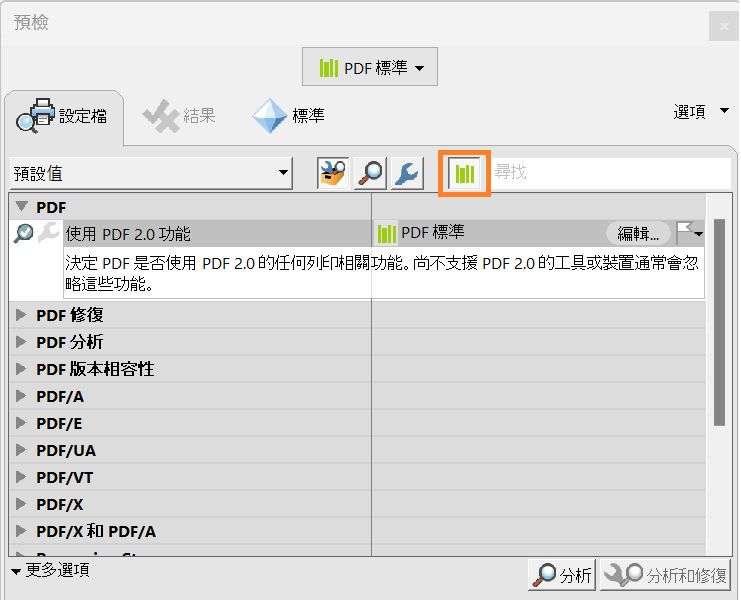Expand the PDF/A group
The height and width of the screenshot is (600, 741).
pos(20,396)
